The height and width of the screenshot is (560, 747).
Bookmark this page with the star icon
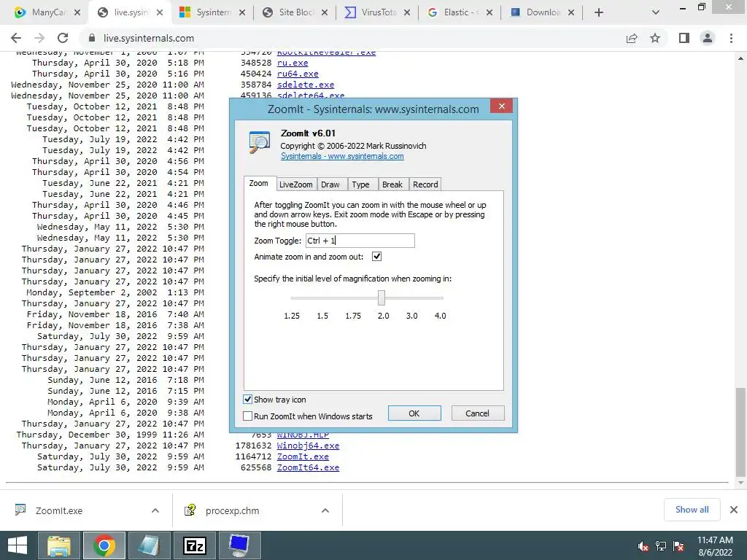point(655,38)
